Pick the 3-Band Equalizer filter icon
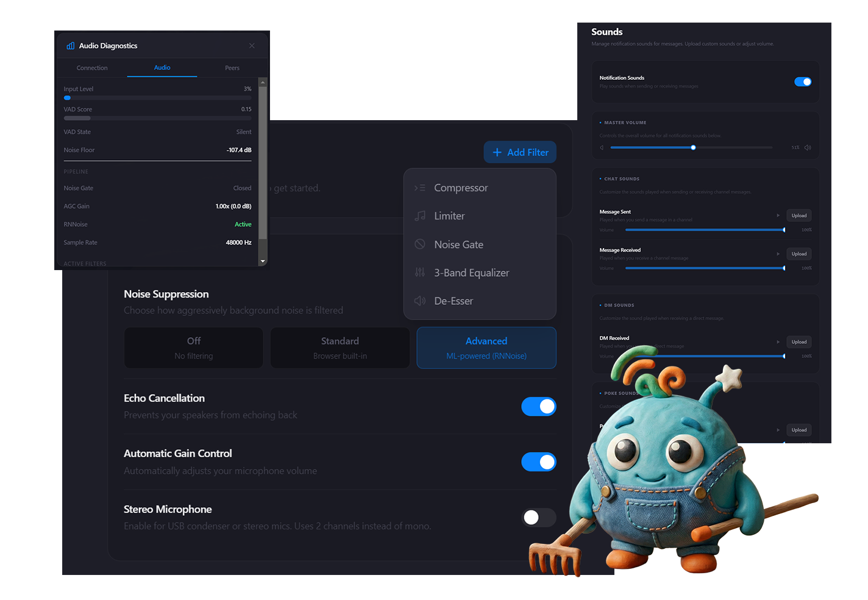Viewport: 868px width, 600px height. point(419,273)
